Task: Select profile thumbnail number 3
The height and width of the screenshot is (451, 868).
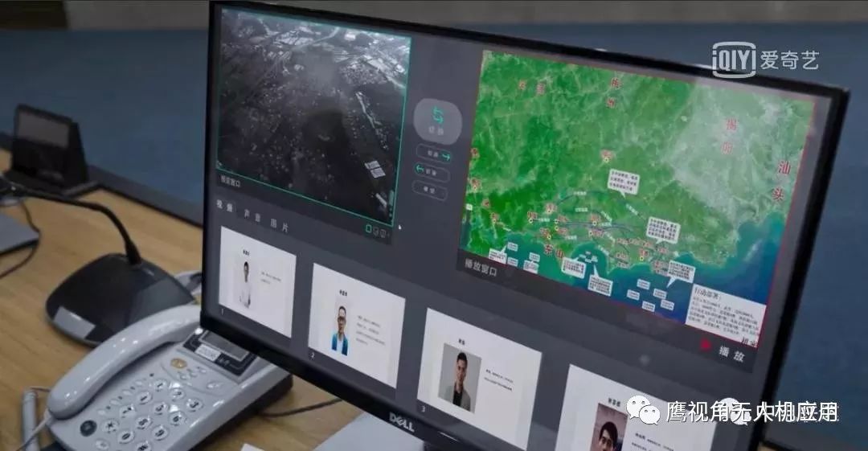Action: [478, 379]
